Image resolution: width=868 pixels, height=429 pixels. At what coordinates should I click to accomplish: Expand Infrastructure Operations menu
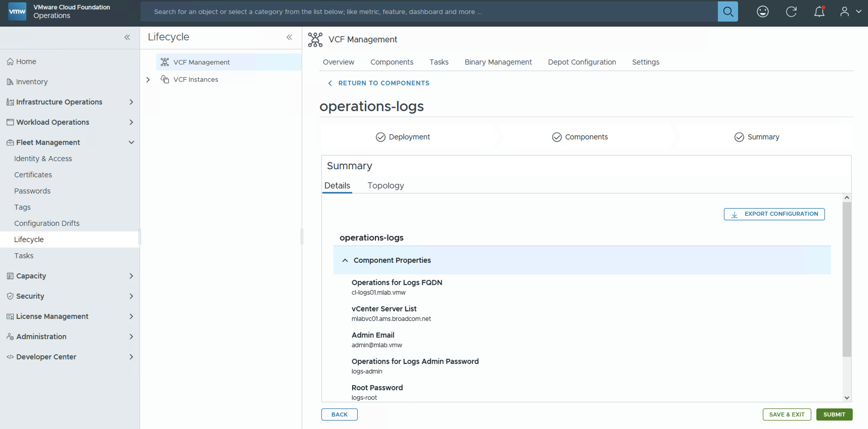point(131,102)
